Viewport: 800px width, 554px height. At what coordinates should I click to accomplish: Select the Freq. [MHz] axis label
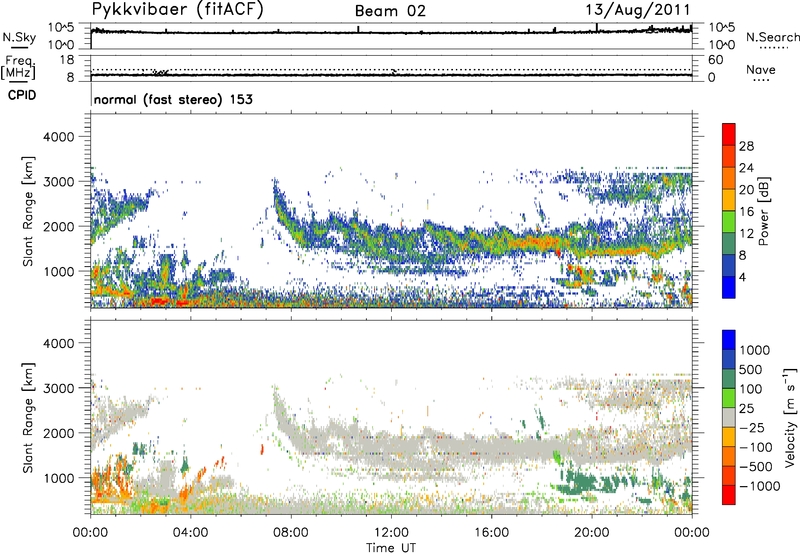[x=19, y=67]
